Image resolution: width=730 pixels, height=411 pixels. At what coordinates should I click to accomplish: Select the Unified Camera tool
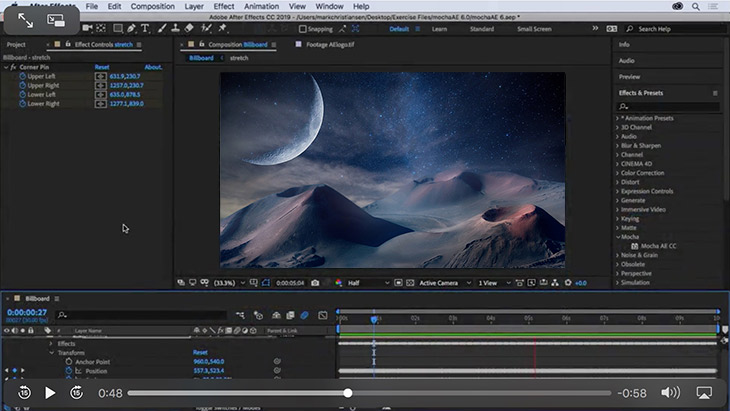(87, 28)
